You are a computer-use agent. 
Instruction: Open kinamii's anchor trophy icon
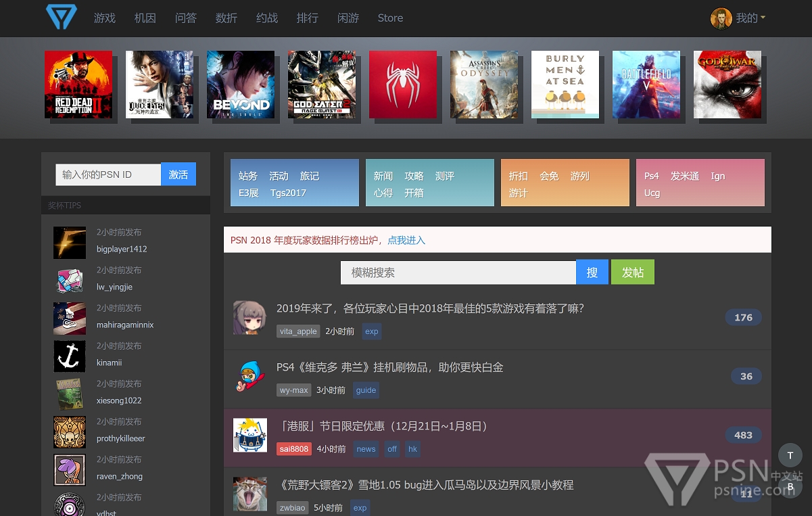(70, 356)
